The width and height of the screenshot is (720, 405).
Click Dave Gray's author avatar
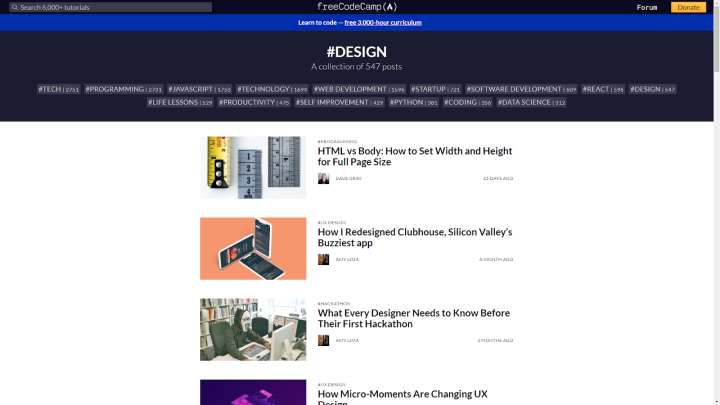323,179
